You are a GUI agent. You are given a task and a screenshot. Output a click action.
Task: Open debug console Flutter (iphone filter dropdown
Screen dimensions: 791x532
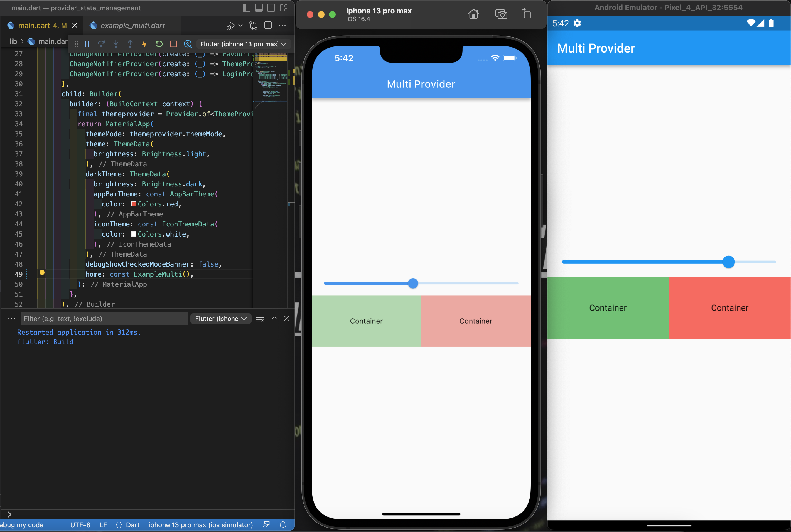[x=220, y=319]
